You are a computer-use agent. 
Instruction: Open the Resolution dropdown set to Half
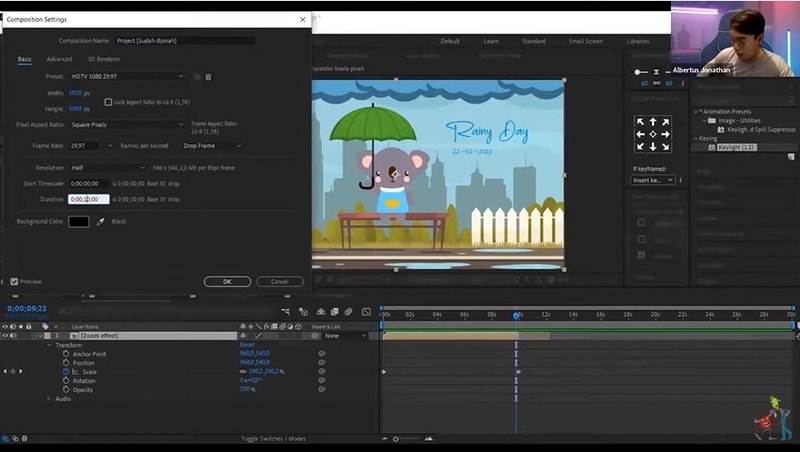[x=107, y=168]
